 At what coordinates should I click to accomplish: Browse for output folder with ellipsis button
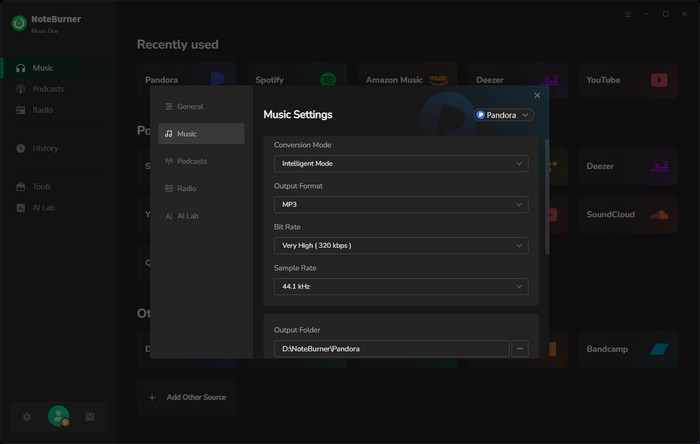[x=520, y=349]
